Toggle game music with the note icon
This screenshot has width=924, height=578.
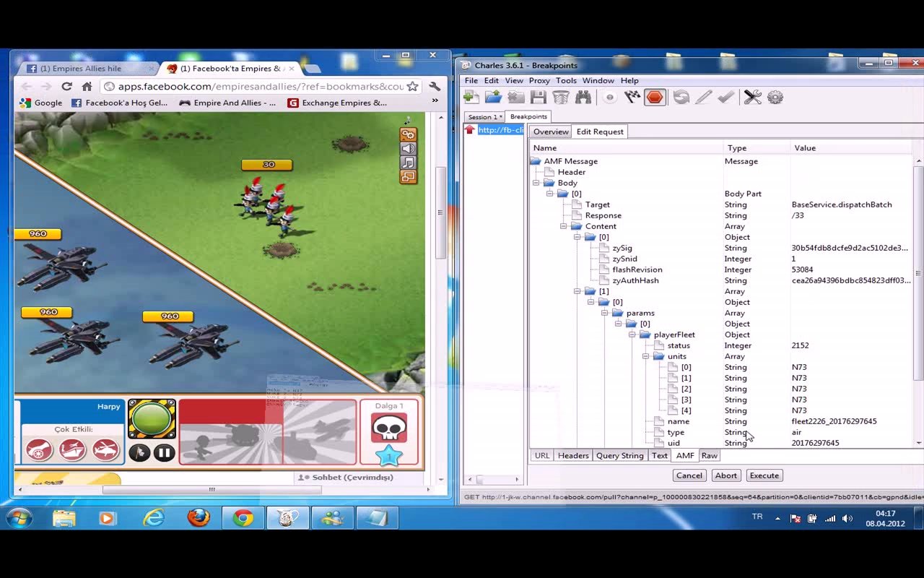pyautogui.click(x=409, y=163)
